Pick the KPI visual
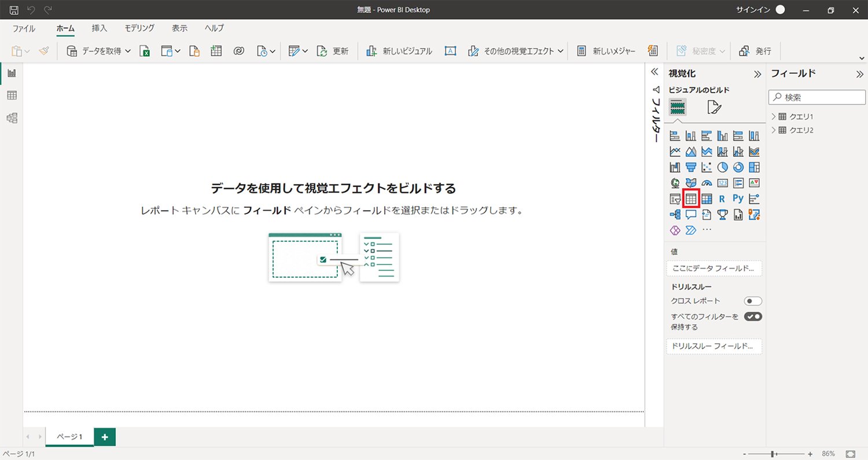This screenshot has height=460, width=868. (754, 183)
